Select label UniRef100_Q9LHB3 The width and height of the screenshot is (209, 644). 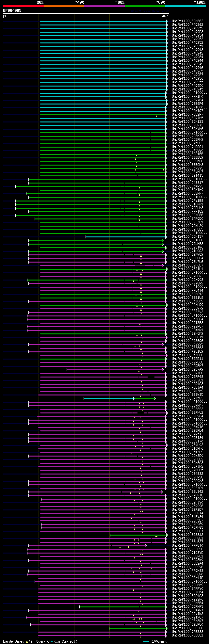[x=187, y=244]
